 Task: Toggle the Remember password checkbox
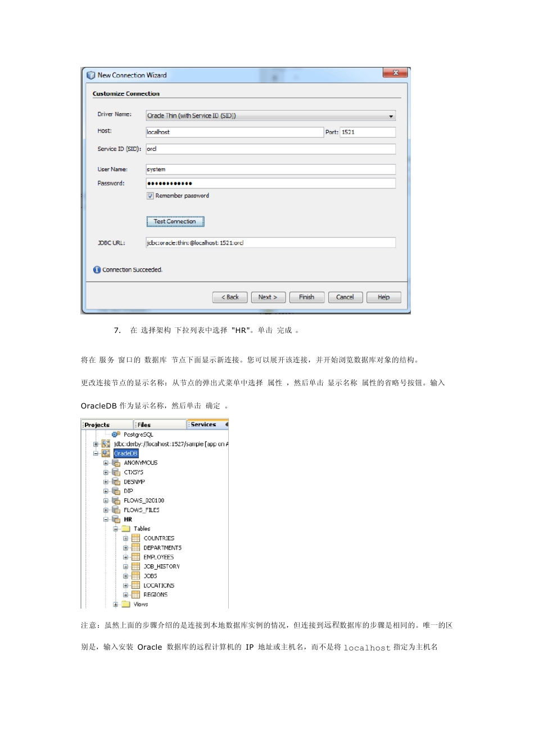click(150, 196)
